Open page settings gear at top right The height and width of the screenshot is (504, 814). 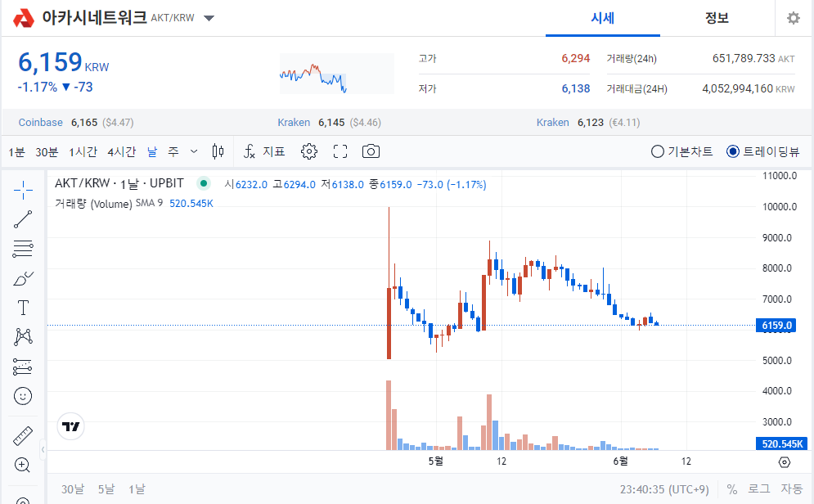click(x=794, y=18)
